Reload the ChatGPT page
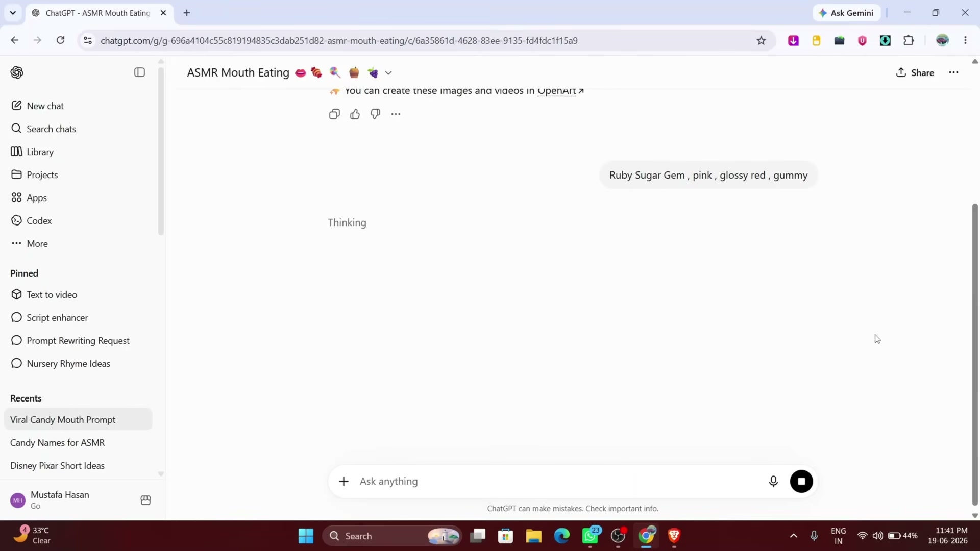980x551 pixels. pyautogui.click(x=60, y=40)
